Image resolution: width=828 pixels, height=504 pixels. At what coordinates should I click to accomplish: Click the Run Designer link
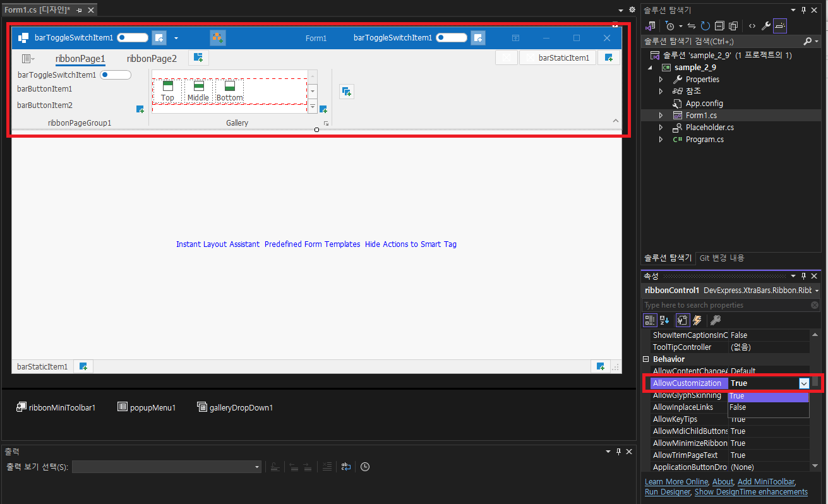[x=668, y=492]
